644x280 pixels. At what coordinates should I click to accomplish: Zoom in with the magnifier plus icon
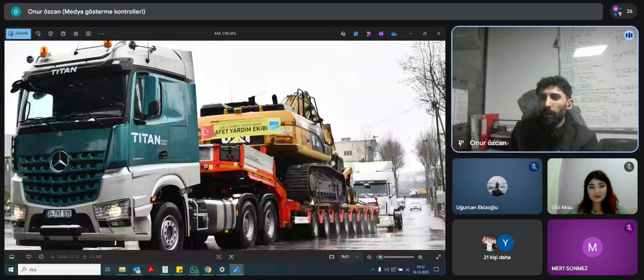(x=420, y=257)
